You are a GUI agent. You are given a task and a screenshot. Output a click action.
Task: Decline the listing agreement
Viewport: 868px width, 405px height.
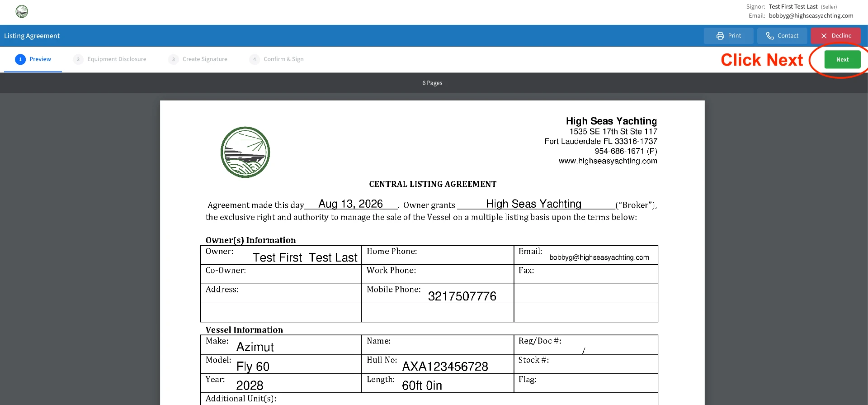point(835,36)
